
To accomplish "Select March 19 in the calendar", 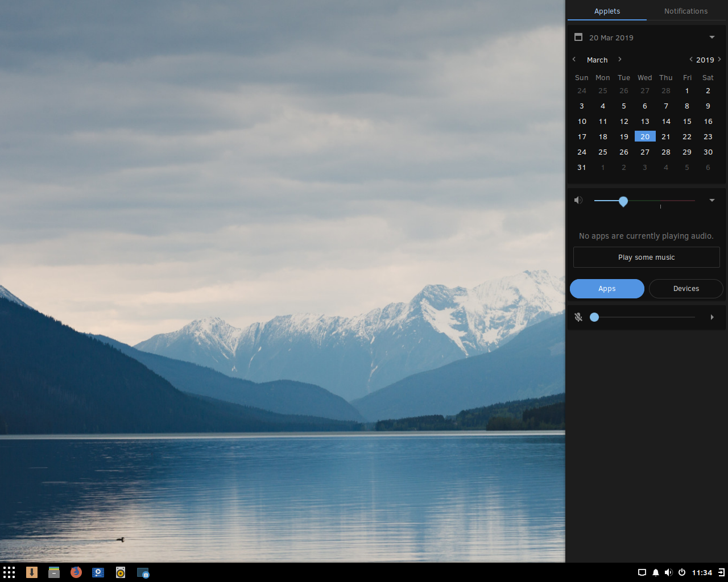I will point(624,136).
